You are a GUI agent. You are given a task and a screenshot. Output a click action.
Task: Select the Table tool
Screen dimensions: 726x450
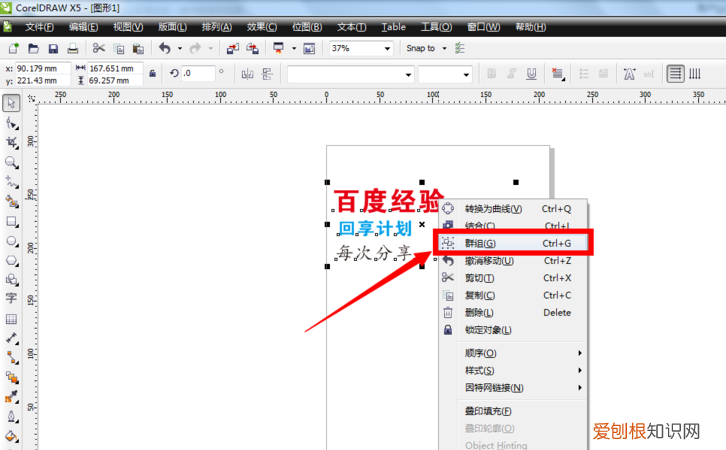pos(11,319)
